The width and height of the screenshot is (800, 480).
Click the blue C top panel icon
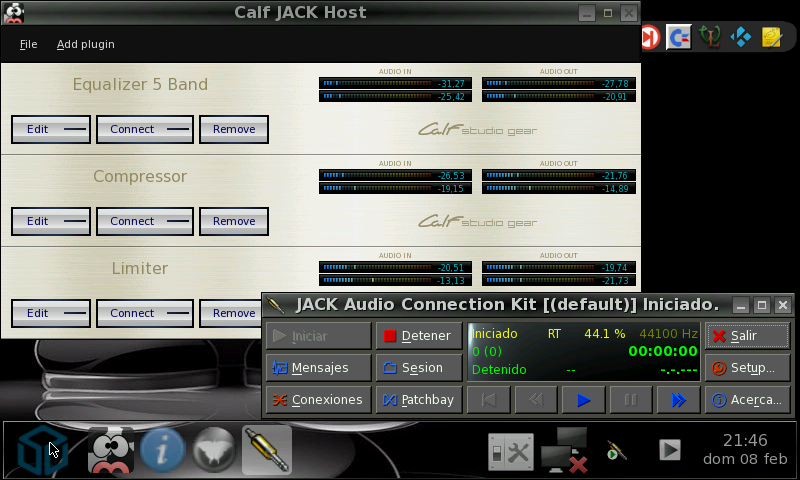click(679, 37)
